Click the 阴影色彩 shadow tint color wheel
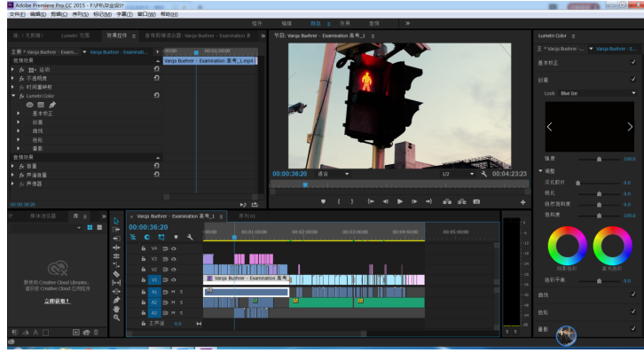644x353 pixels. point(567,246)
